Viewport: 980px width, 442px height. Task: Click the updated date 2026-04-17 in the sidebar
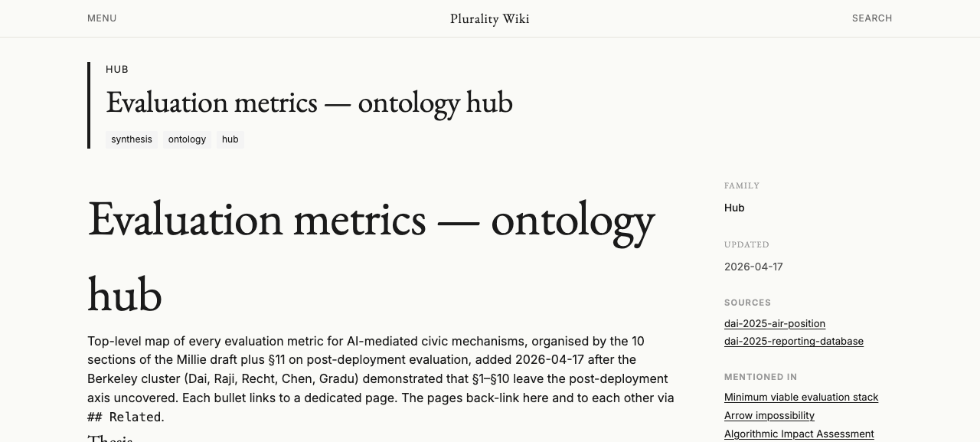coord(753,267)
